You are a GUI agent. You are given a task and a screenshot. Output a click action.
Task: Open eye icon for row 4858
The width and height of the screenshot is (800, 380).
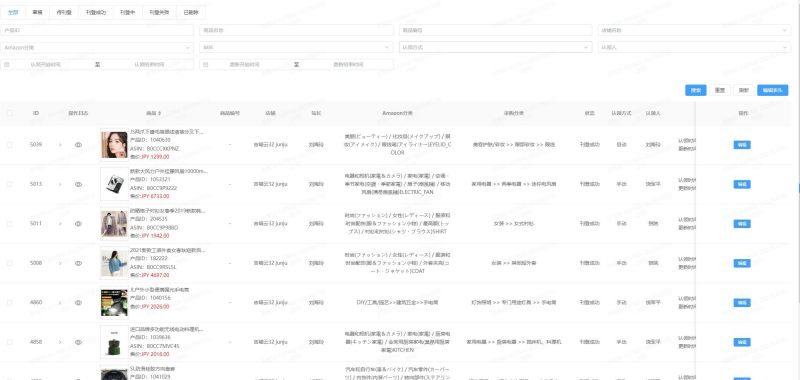[x=78, y=342]
